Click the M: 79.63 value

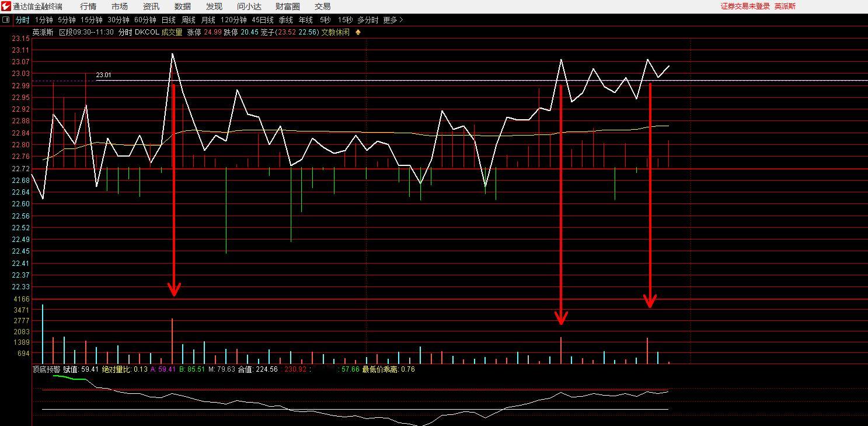coord(222,369)
